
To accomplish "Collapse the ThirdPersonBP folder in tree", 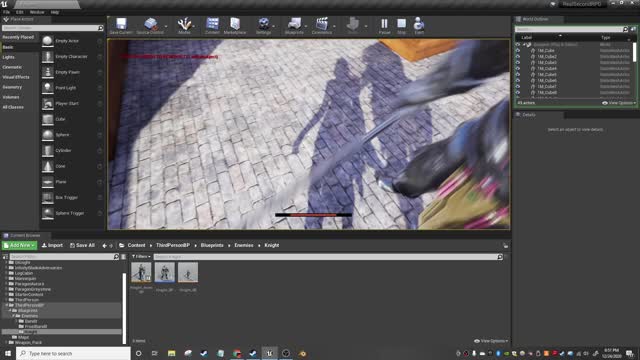I will (x=7, y=305).
